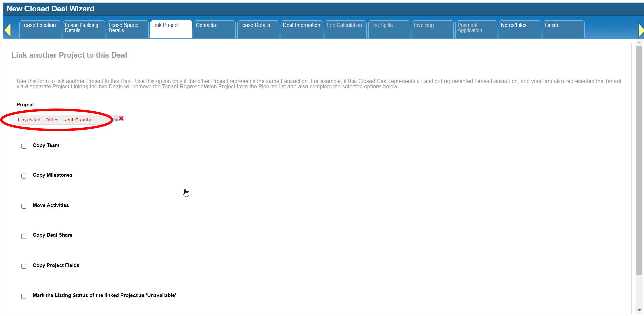Click the vertical scrollbar thumb

(639, 158)
